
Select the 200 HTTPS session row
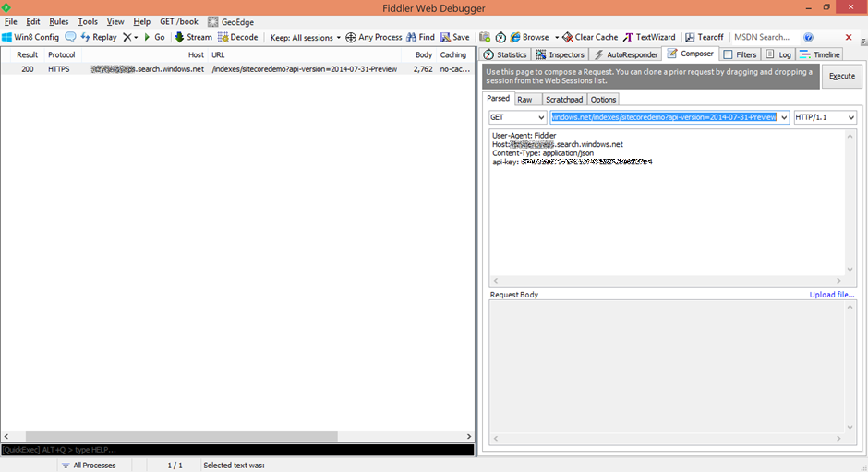(x=237, y=69)
